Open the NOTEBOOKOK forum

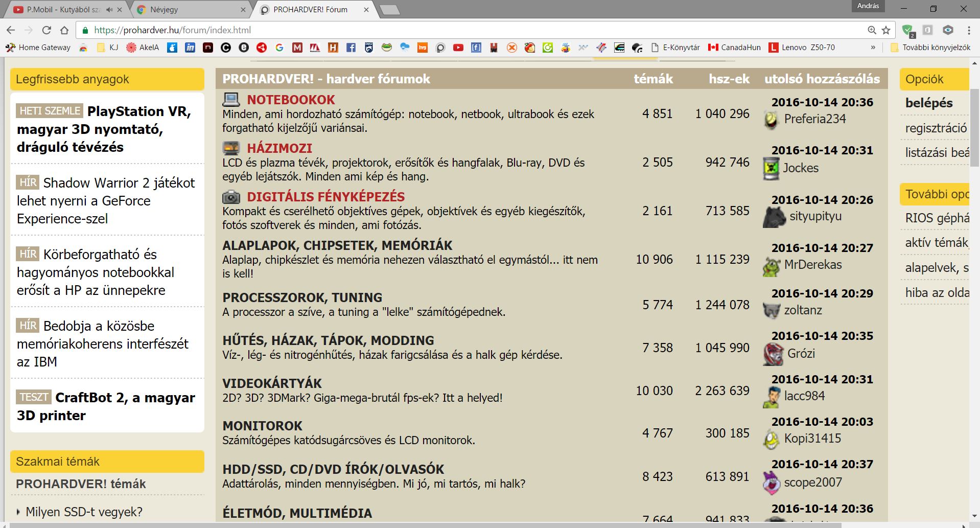tap(291, 100)
